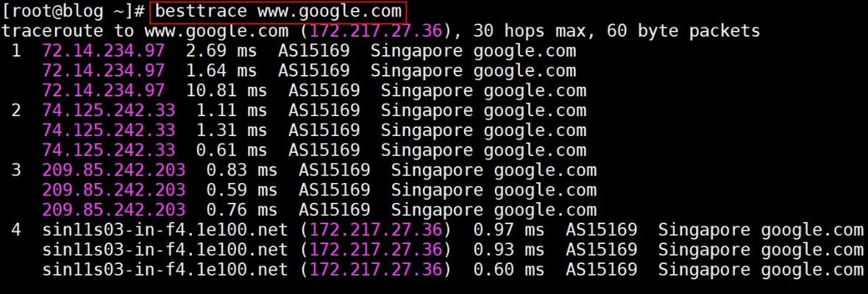
Task: Click the 10.81 ms latency value
Action: pos(227,90)
